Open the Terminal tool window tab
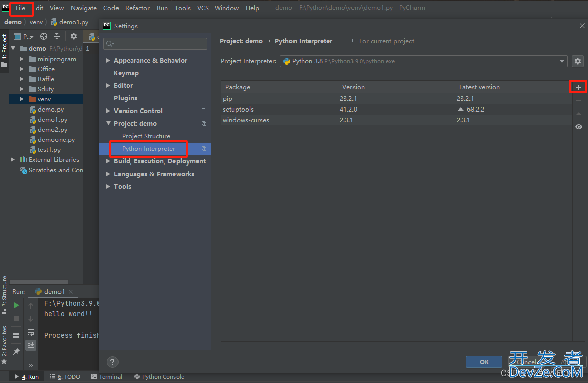 [106, 377]
